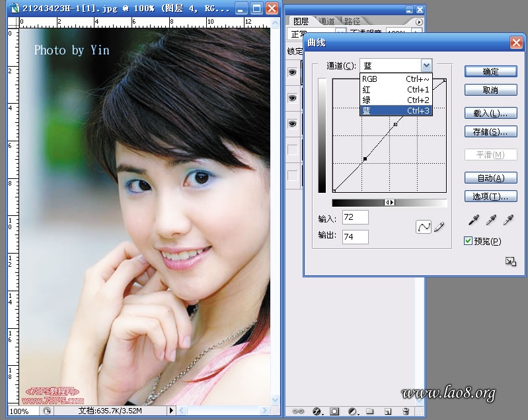Click the 输出 output value field
This screenshot has width=528, height=420.
click(x=356, y=237)
